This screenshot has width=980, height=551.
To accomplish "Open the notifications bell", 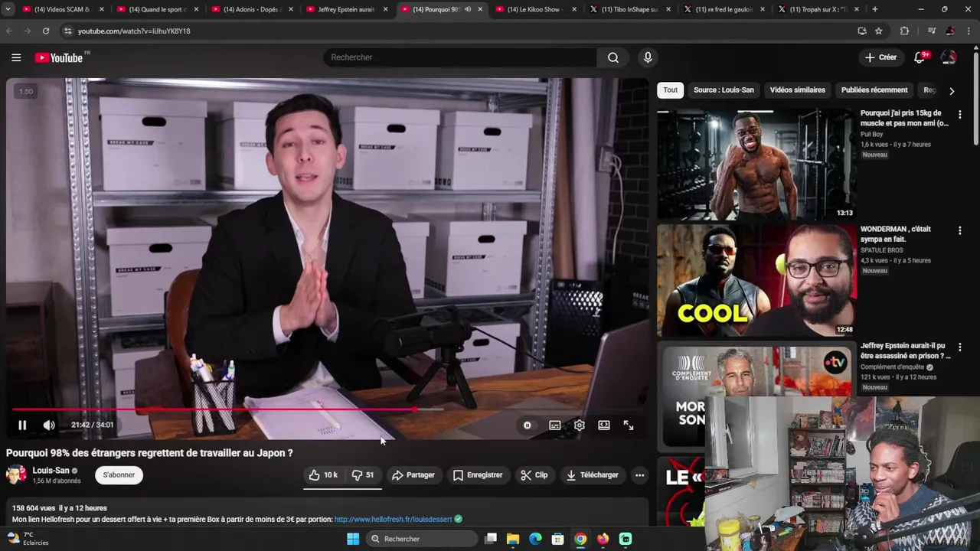I will coord(920,57).
